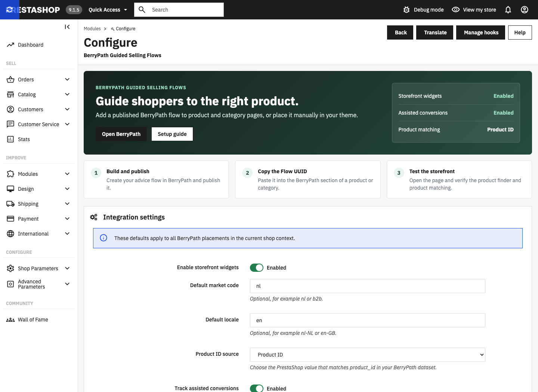Click the Default market code field
Image resolution: width=538 pixels, height=392 pixels.
tap(368, 286)
